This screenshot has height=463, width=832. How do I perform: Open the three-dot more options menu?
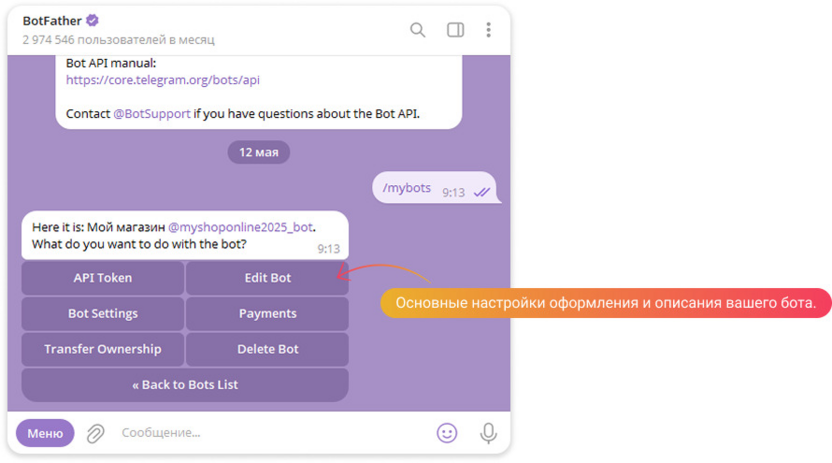click(488, 30)
